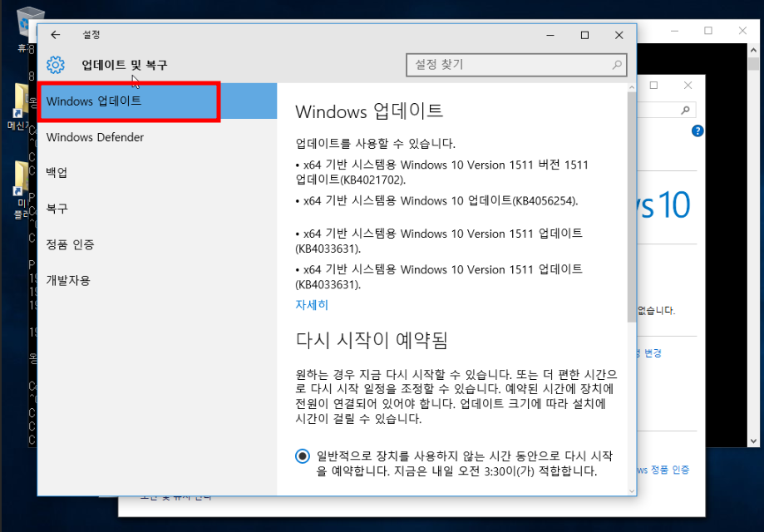764x532 pixels.
Task: Click the Settings scrollbar up arrow
Action: (x=632, y=87)
